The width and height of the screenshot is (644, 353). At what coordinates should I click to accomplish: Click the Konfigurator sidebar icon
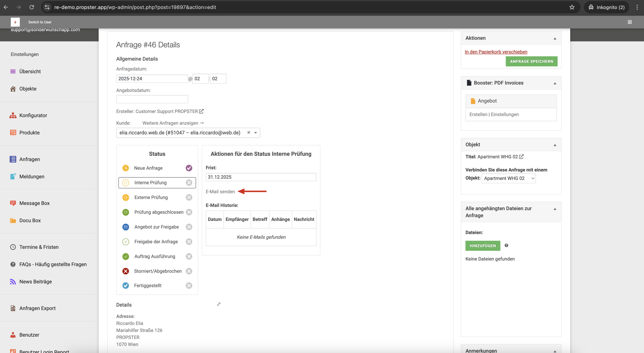pyautogui.click(x=13, y=115)
